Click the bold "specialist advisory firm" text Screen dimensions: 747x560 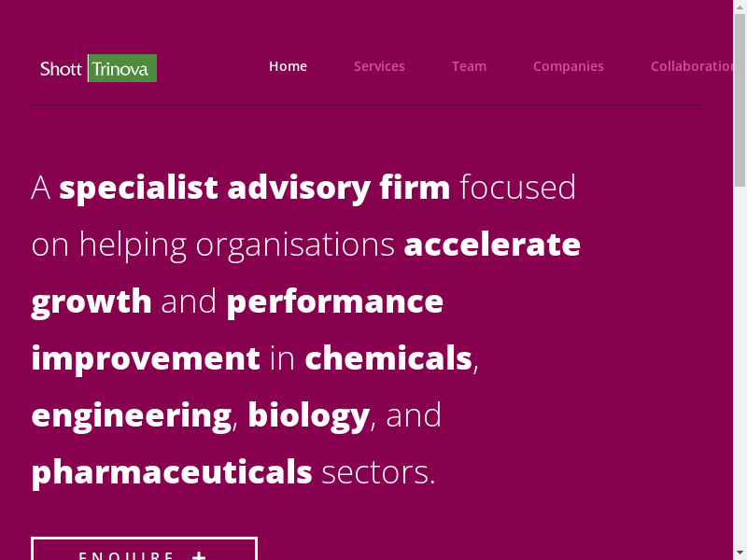254,188
